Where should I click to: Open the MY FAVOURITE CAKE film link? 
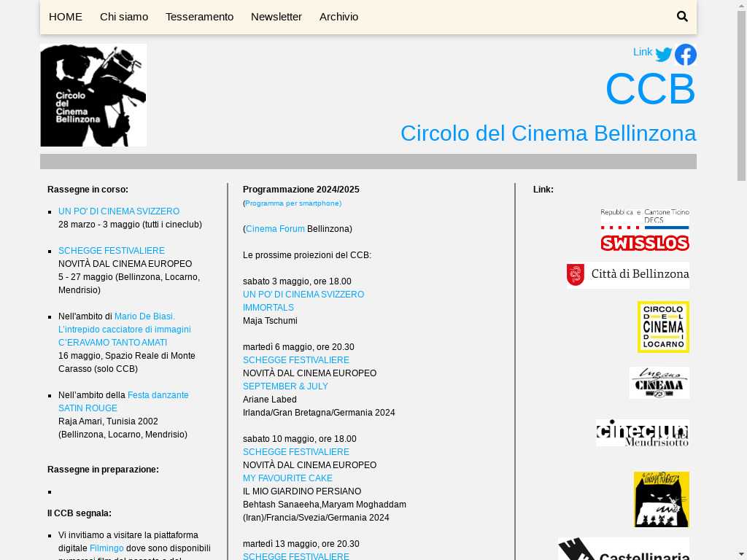click(x=287, y=478)
